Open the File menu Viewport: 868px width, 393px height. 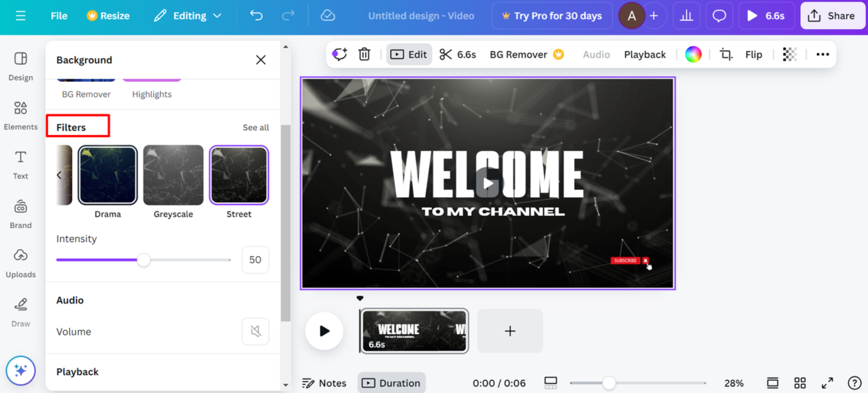[59, 16]
